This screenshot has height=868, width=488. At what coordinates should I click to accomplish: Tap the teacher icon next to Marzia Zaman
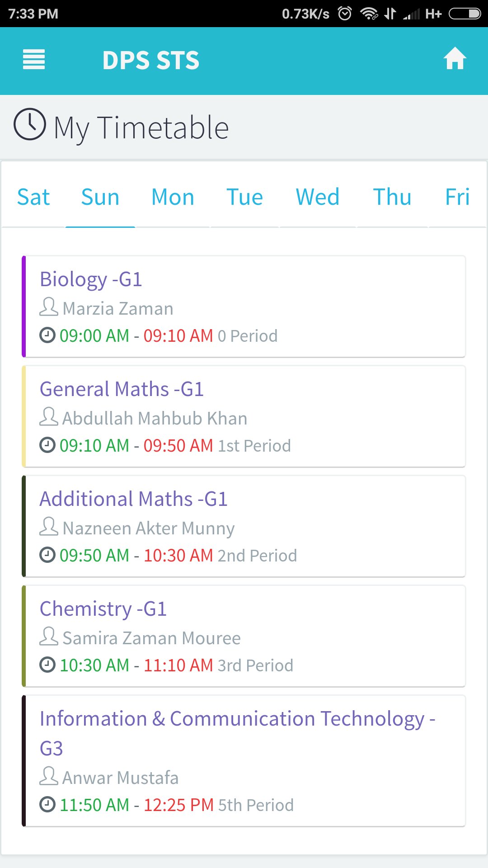point(48,307)
